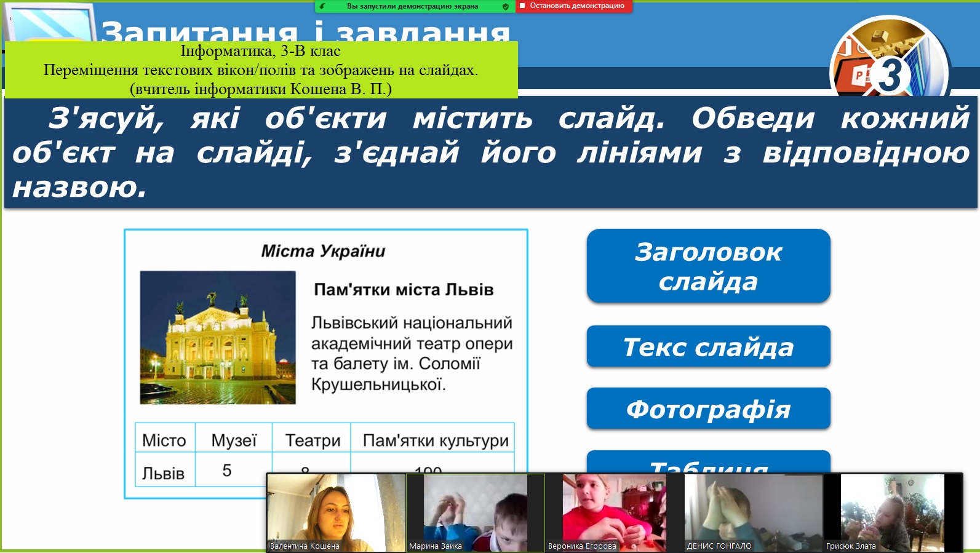
Task: Click the Фотографія label box
Action: [x=708, y=409]
